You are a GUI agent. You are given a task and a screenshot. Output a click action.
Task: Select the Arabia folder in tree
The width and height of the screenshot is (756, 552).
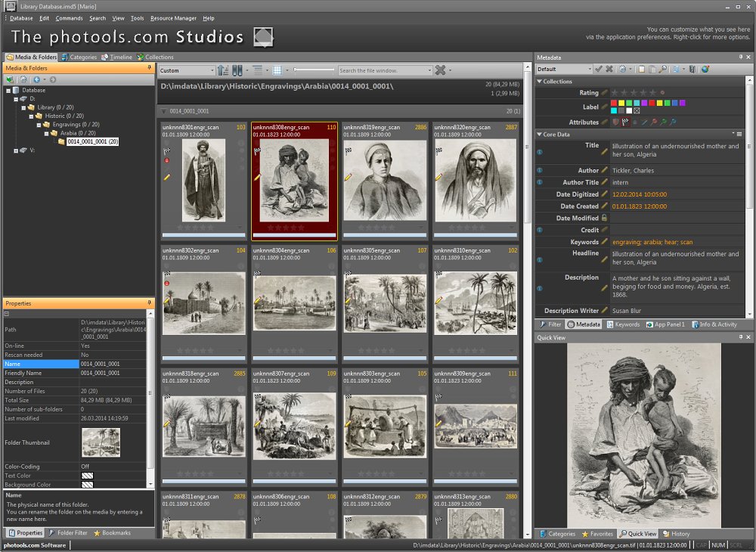[x=73, y=133]
